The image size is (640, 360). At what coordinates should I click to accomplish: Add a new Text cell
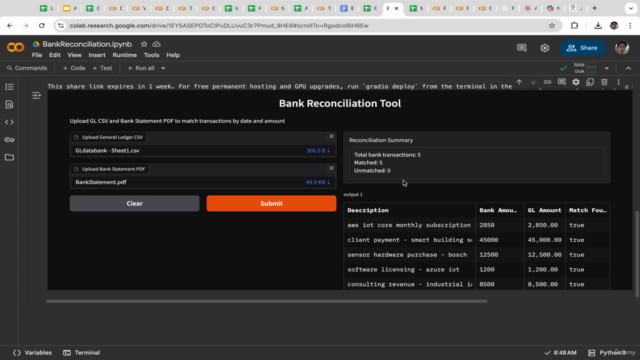[102, 68]
